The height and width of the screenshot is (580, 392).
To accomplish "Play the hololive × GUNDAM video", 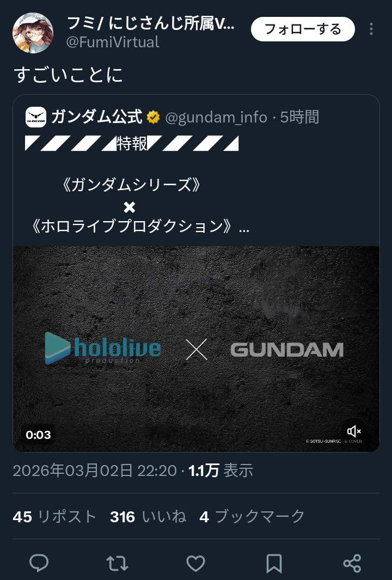I will click(x=197, y=349).
